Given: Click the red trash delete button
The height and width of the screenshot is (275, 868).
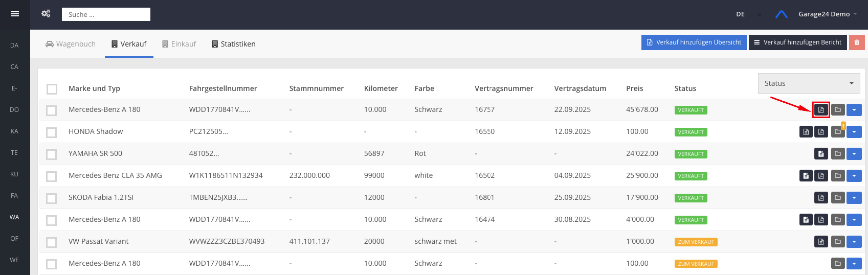Looking at the screenshot, I should [857, 42].
